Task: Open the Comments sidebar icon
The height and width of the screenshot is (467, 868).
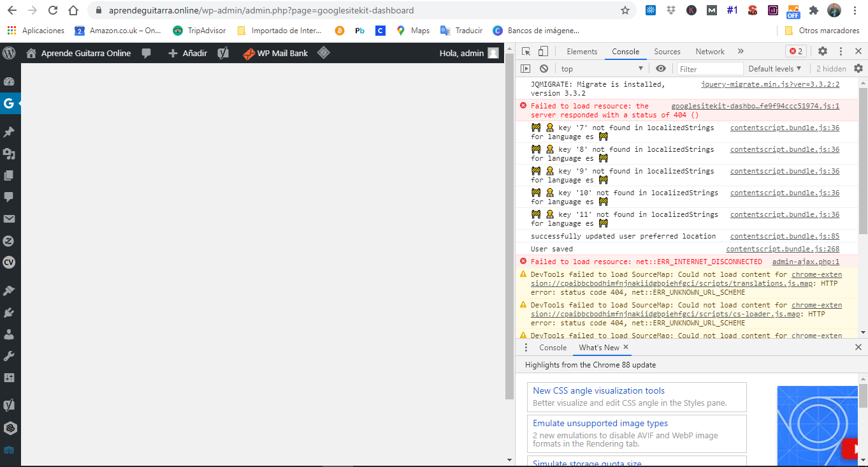Action: (9, 197)
